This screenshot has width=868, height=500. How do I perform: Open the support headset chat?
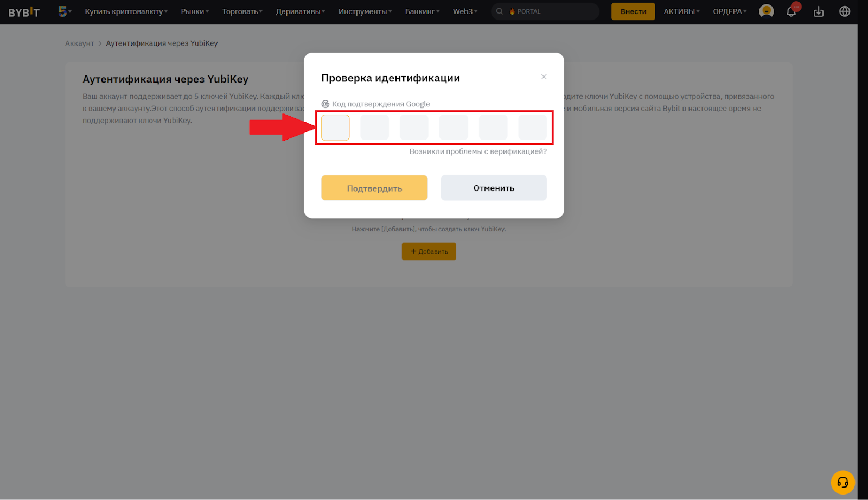click(x=843, y=482)
